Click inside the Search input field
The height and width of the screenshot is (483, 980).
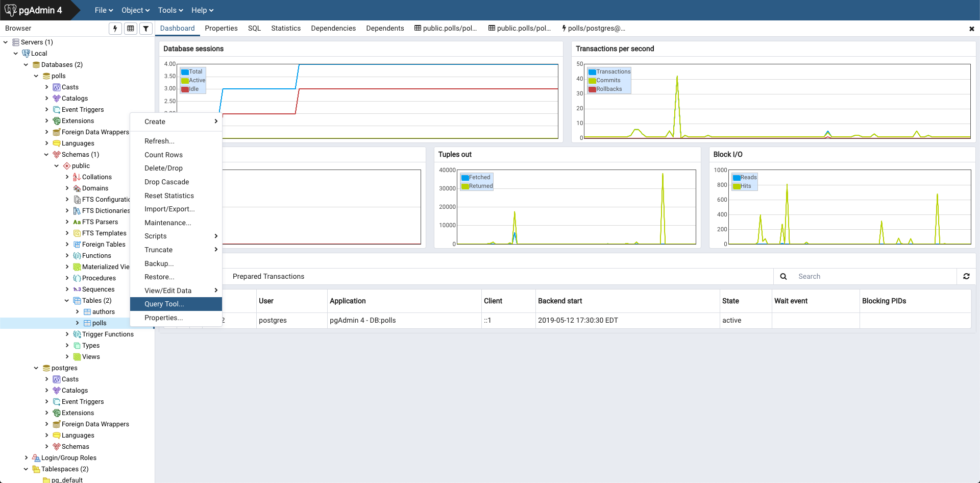tap(874, 276)
